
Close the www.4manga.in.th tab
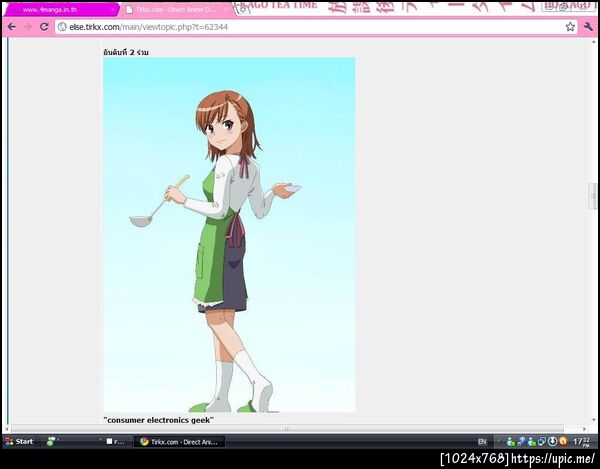pyautogui.click(x=113, y=10)
